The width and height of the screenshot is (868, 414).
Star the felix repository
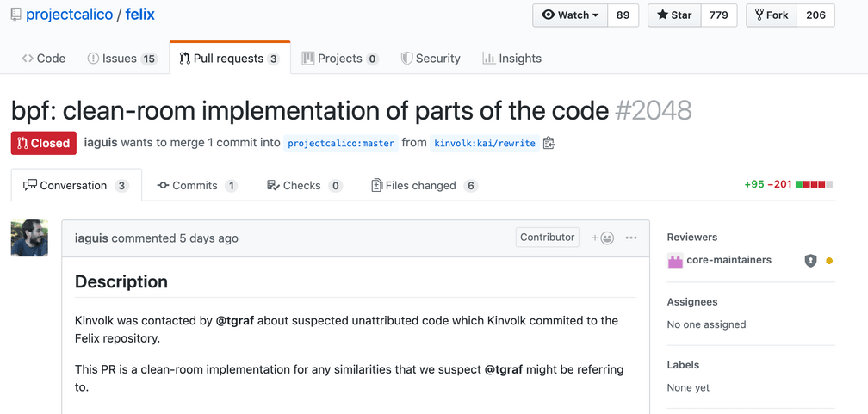tap(674, 15)
